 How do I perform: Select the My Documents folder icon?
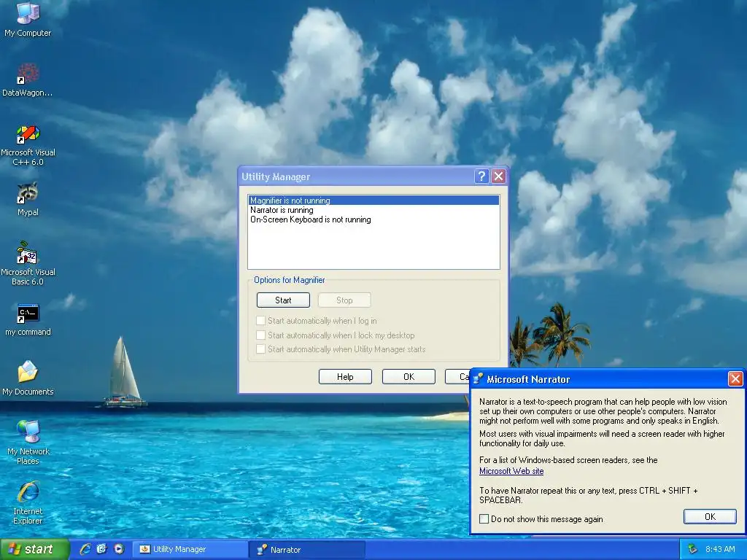[28, 378]
